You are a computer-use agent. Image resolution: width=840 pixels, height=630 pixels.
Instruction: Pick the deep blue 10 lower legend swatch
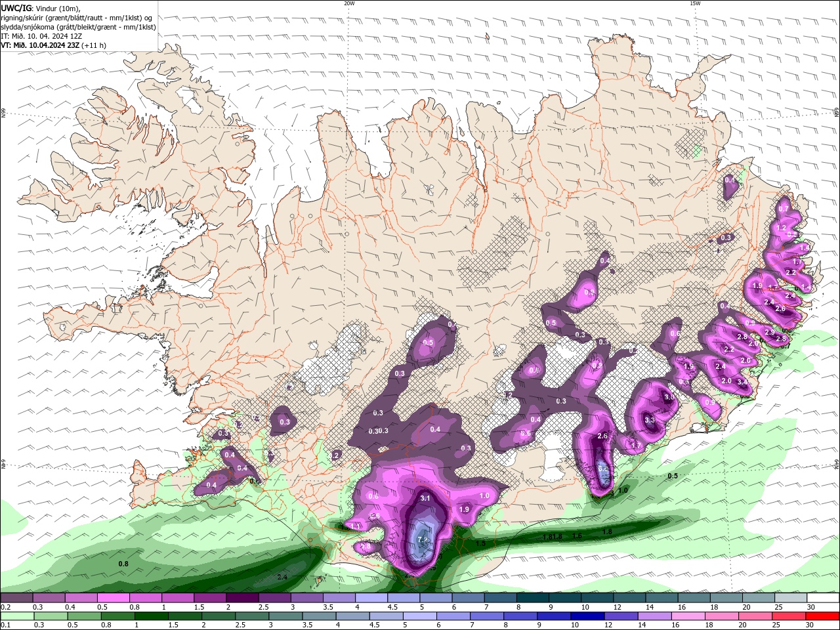pyautogui.click(x=587, y=616)
